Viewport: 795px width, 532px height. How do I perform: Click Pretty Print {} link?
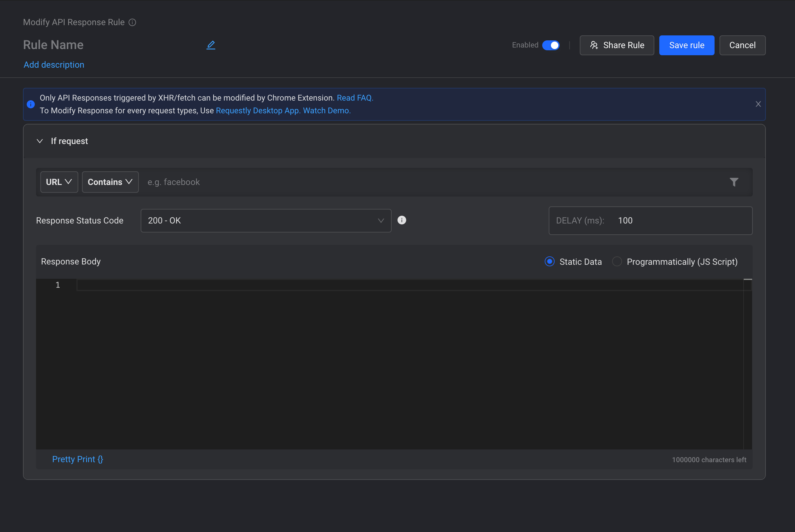pyautogui.click(x=77, y=459)
